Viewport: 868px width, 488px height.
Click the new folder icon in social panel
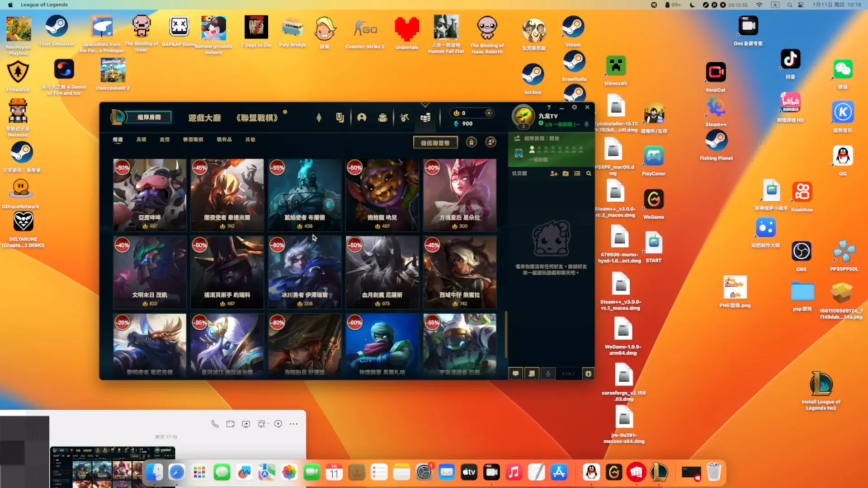566,174
